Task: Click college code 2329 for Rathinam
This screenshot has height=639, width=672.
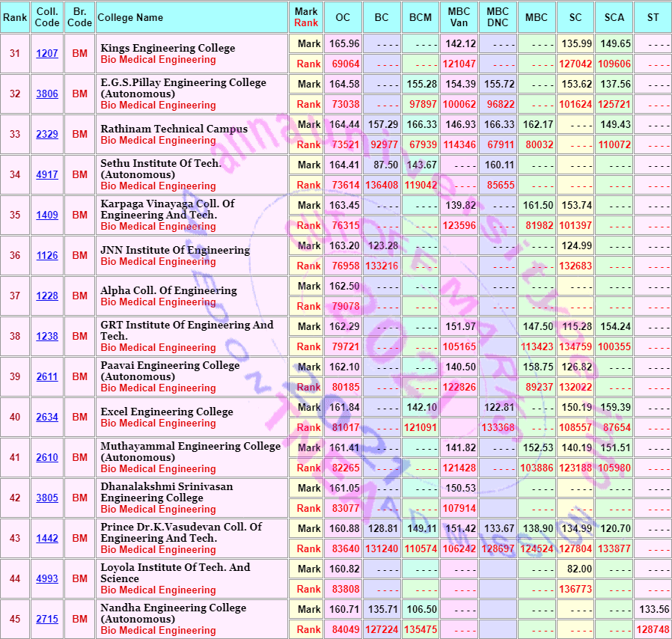Action: (47, 134)
